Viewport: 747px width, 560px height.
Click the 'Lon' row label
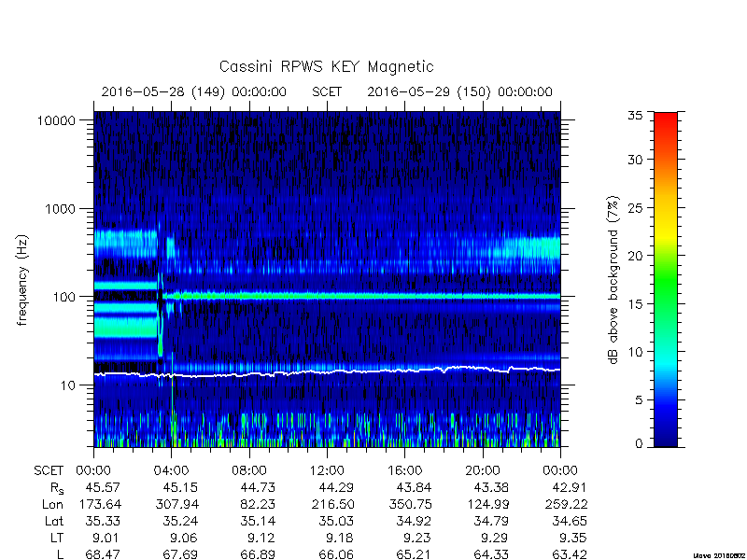coord(52,504)
